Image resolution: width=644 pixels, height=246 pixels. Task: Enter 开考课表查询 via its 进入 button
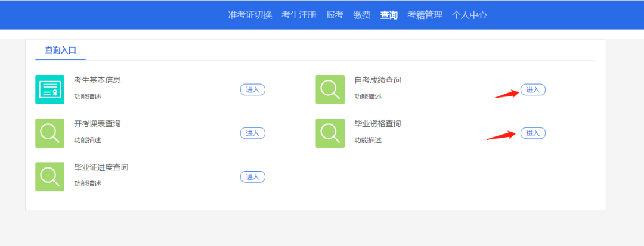click(252, 133)
